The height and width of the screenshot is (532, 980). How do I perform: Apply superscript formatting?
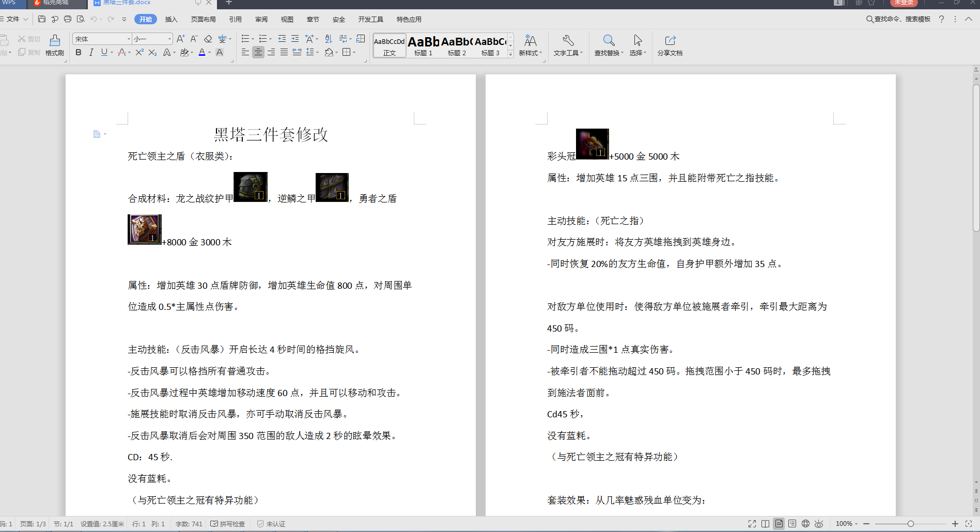click(139, 52)
